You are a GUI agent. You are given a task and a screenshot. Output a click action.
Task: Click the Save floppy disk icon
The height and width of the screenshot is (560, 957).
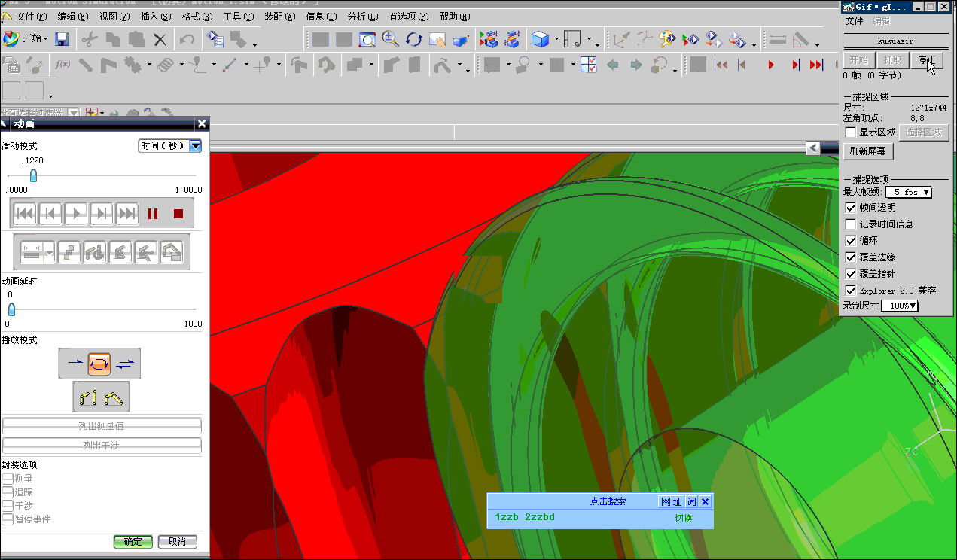click(x=62, y=39)
